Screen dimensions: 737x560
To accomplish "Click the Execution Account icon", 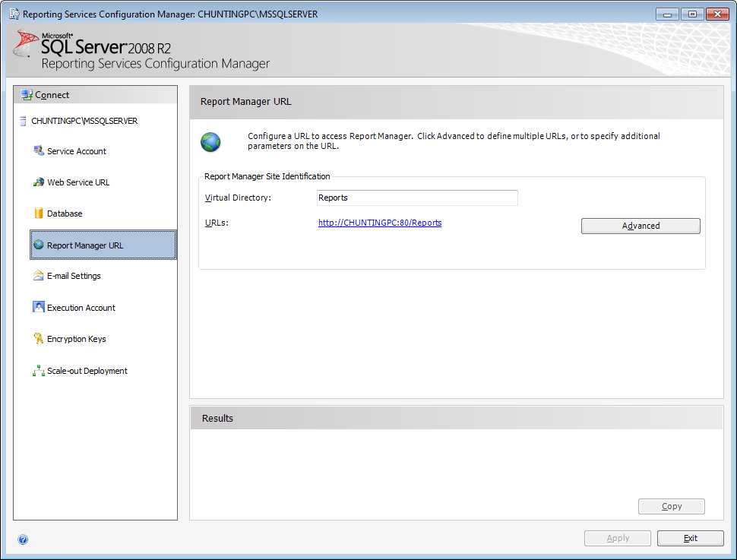I will [x=39, y=307].
